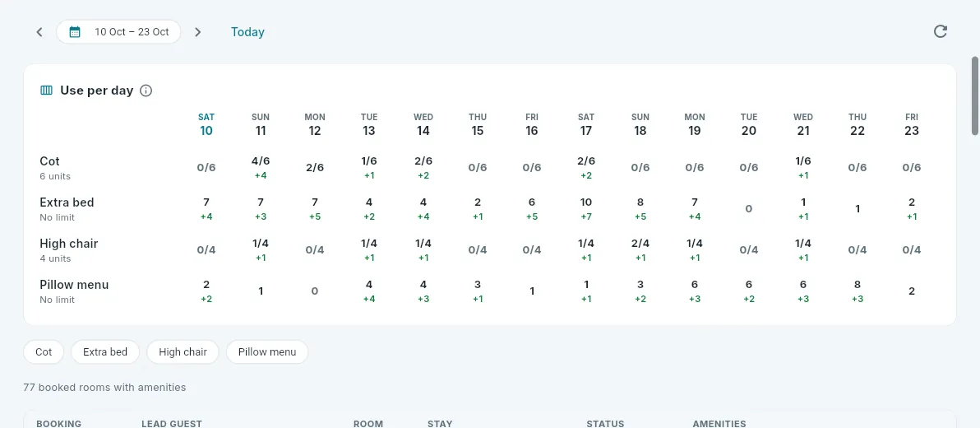Click the calendar icon in date picker
This screenshot has height=428, width=980.
(75, 32)
